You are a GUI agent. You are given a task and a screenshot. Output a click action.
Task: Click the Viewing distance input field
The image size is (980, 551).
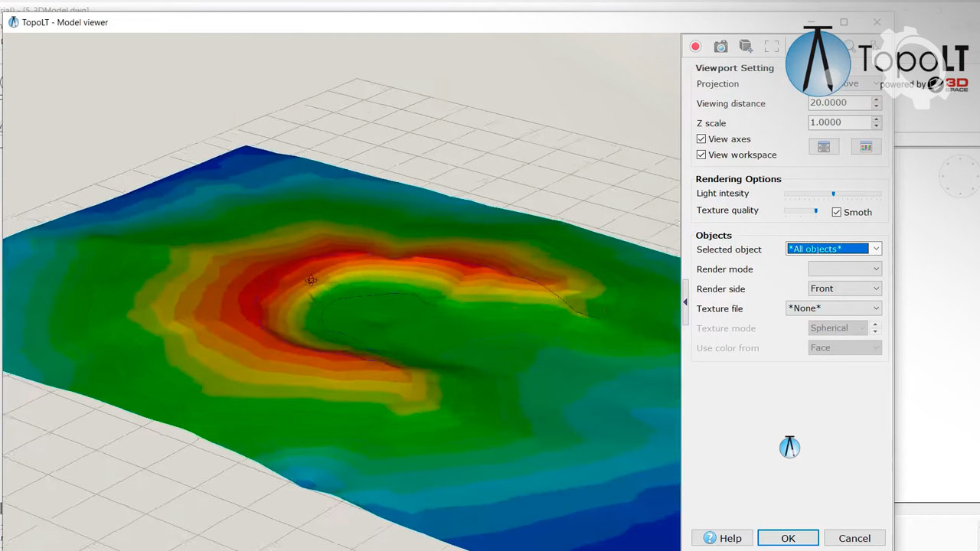coord(838,103)
